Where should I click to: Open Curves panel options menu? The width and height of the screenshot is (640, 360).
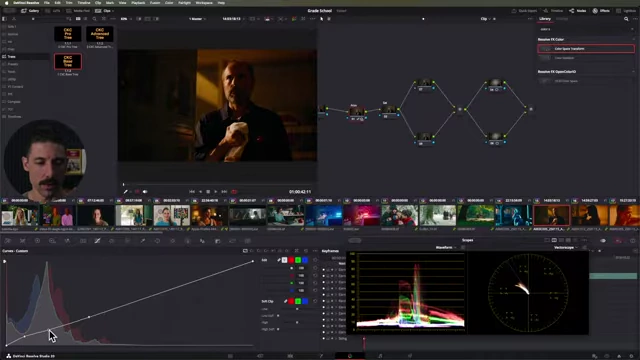pos(315,251)
